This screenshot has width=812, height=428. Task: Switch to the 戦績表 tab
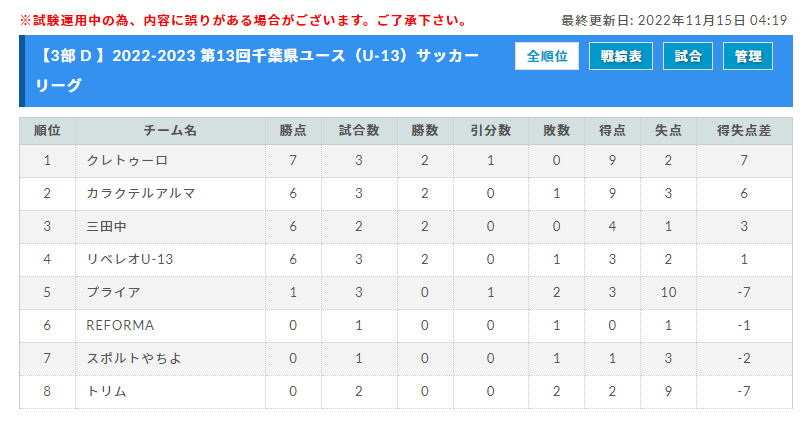621,56
